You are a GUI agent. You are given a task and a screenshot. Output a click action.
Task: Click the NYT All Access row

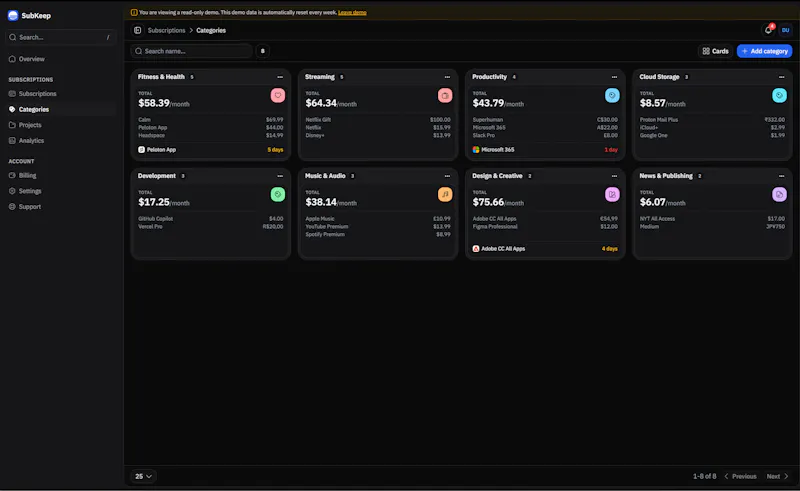pyautogui.click(x=712, y=218)
